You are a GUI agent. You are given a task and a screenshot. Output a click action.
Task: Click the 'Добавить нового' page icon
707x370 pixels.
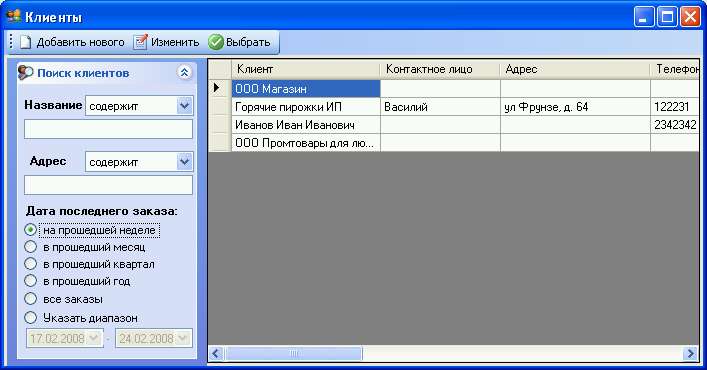point(26,42)
